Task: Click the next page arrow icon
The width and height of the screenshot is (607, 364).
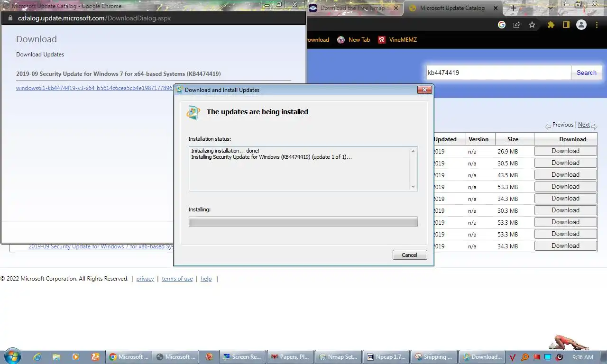Action: (594, 126)
